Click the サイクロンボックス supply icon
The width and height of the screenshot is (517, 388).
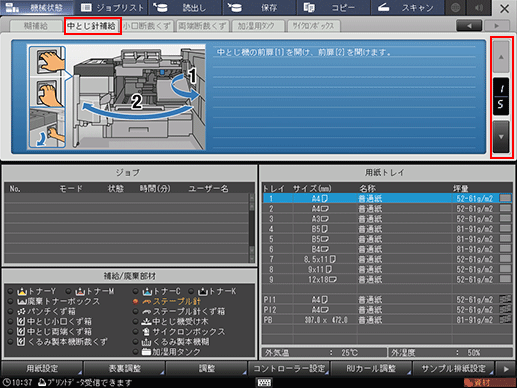146,332
